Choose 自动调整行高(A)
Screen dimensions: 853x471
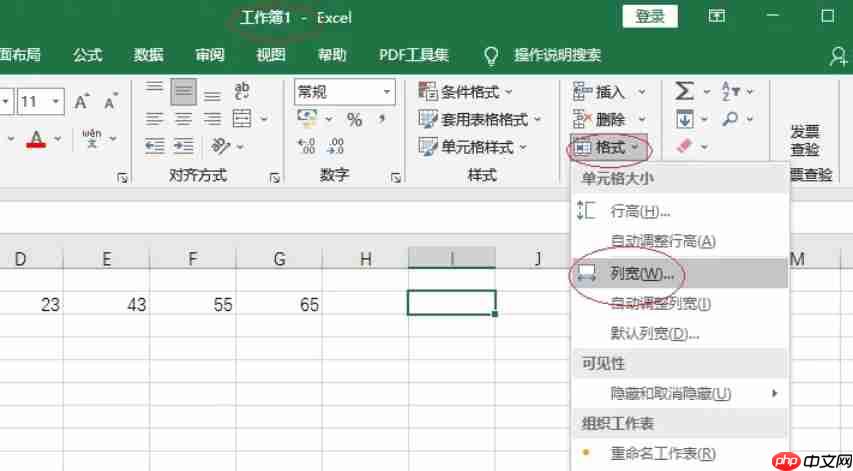coord(679,241)
